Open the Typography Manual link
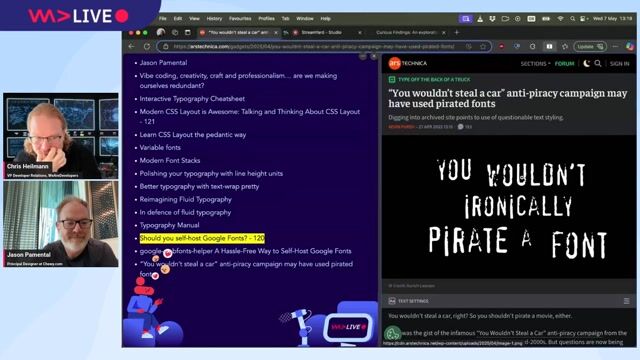 coord(169,225)
